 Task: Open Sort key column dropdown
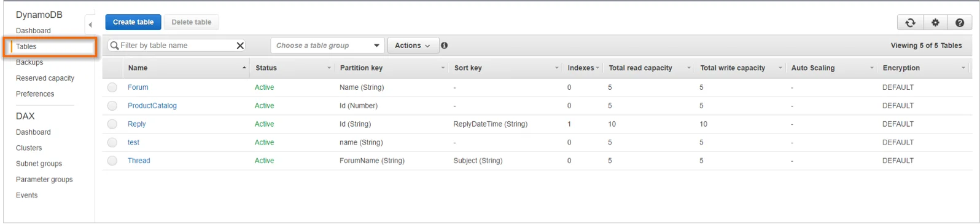557,68
